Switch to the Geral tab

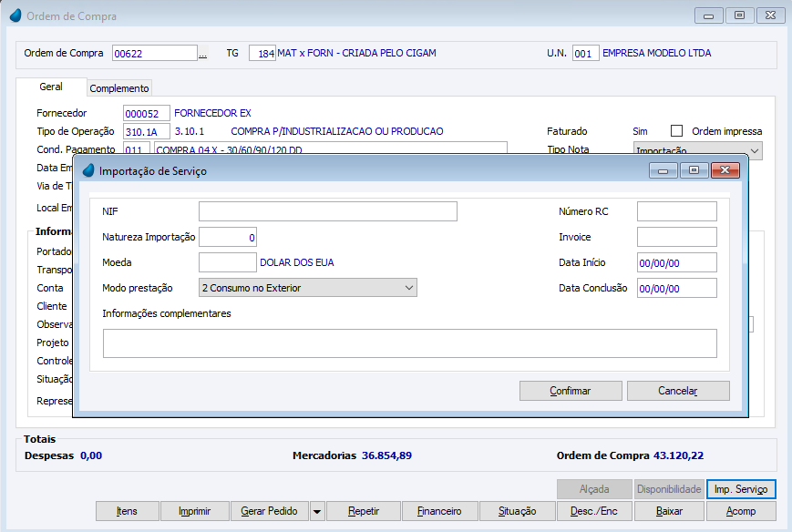coord(51,87)
